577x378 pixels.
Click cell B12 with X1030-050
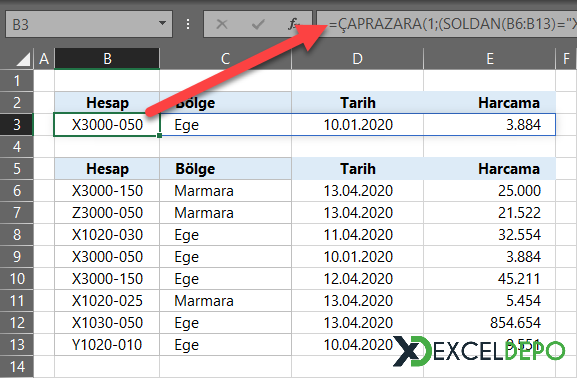pos(107,323)
